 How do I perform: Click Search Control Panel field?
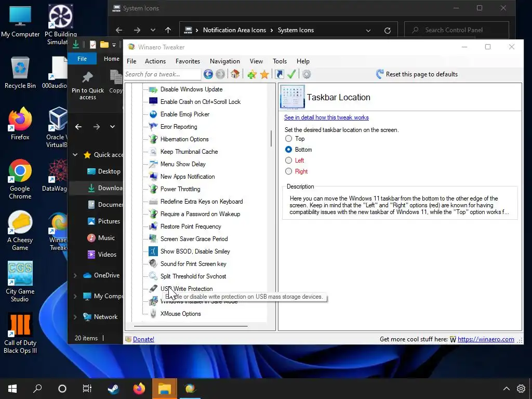(457, 30)
